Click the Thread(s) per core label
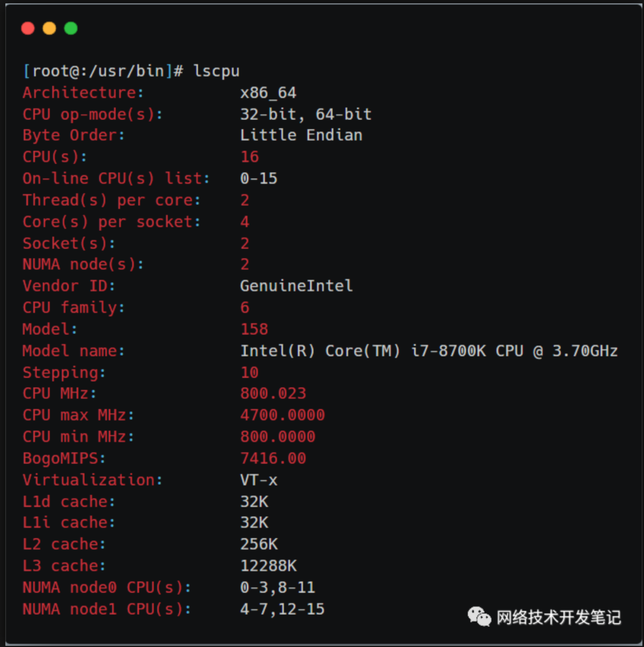This screenshot has width=644, height=647. click(x=112, y=200)
